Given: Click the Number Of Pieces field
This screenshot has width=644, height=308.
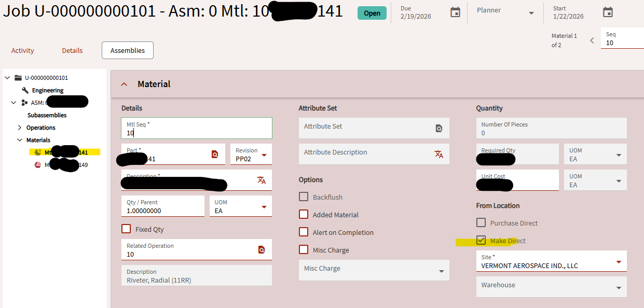Looking at the screenshot, I should point(551,128).
